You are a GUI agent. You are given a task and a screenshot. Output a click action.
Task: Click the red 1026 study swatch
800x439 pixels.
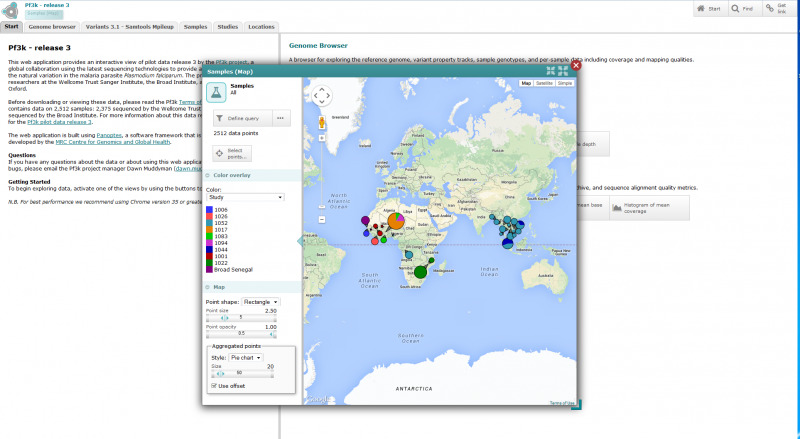pyautogui.click(x=209, y=216)
